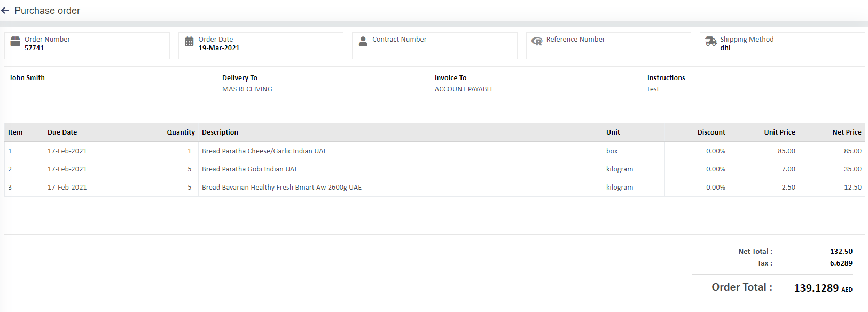
Task: Click unit price 85.00
Action: (786, 151)
